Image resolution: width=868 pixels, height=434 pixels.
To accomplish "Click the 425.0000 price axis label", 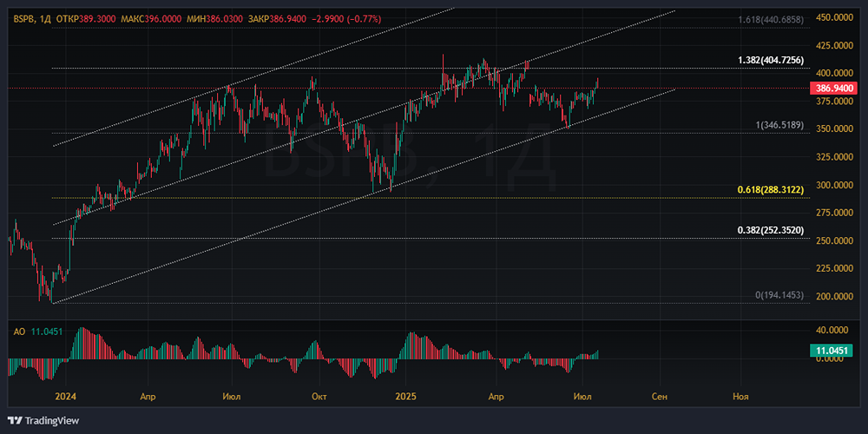I will (x=833, y=45).
